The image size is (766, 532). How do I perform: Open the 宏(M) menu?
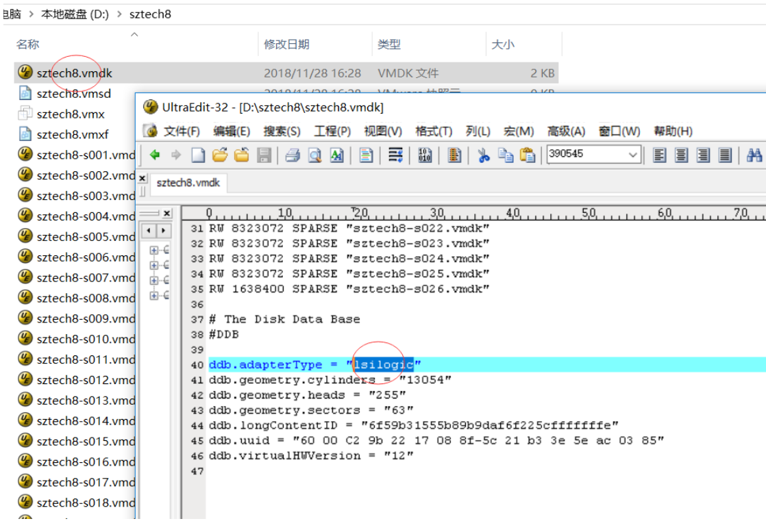pos(519,131)
